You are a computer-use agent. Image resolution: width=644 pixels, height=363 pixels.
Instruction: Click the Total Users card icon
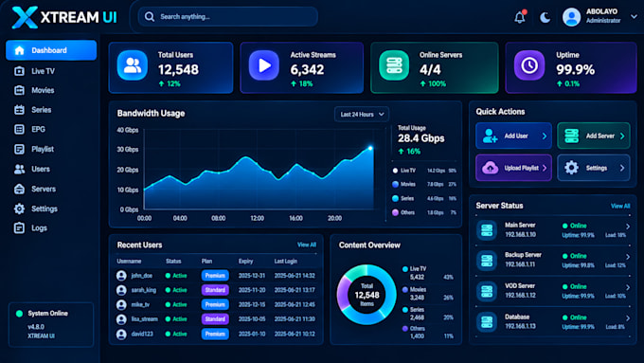click(133, 65)
